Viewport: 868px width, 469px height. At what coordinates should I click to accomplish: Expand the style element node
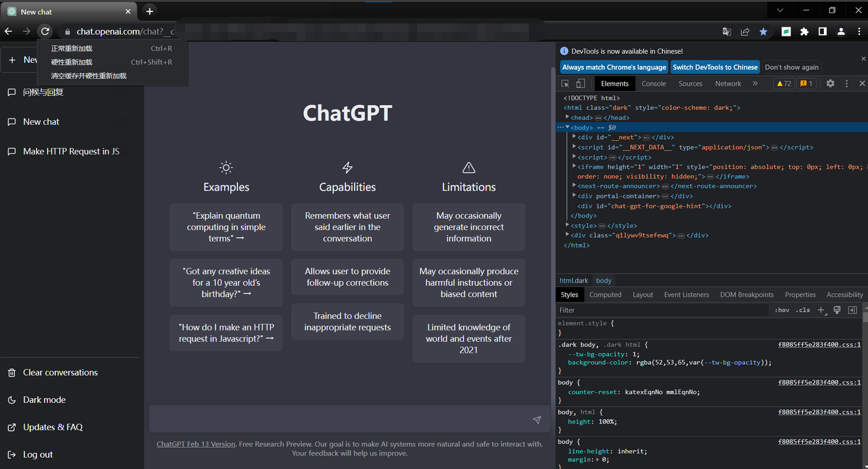coord(567,225)
